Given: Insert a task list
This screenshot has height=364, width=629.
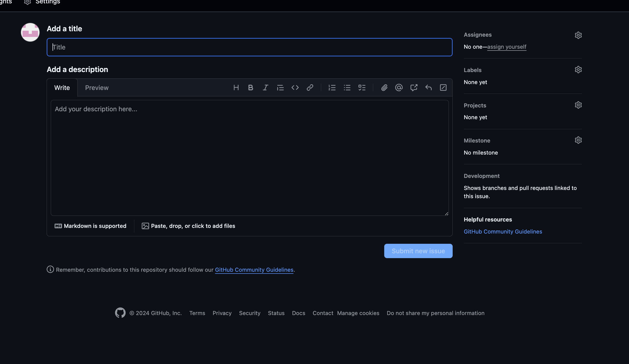Looking at the screenshot, I should 362,88.
